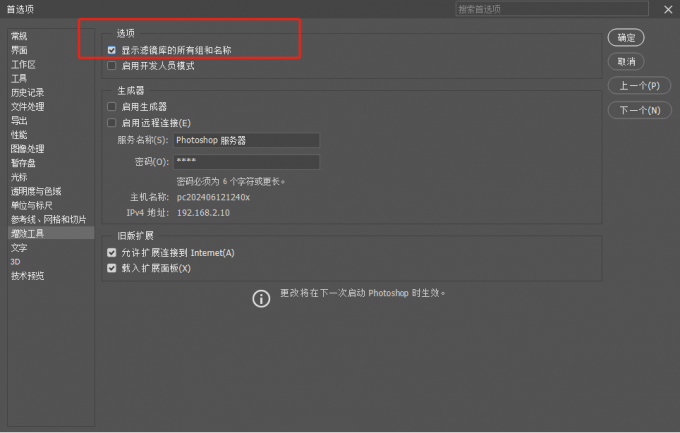Confirm with the 确定 button
Screen dimensions: 680x433
click(626, 38)
